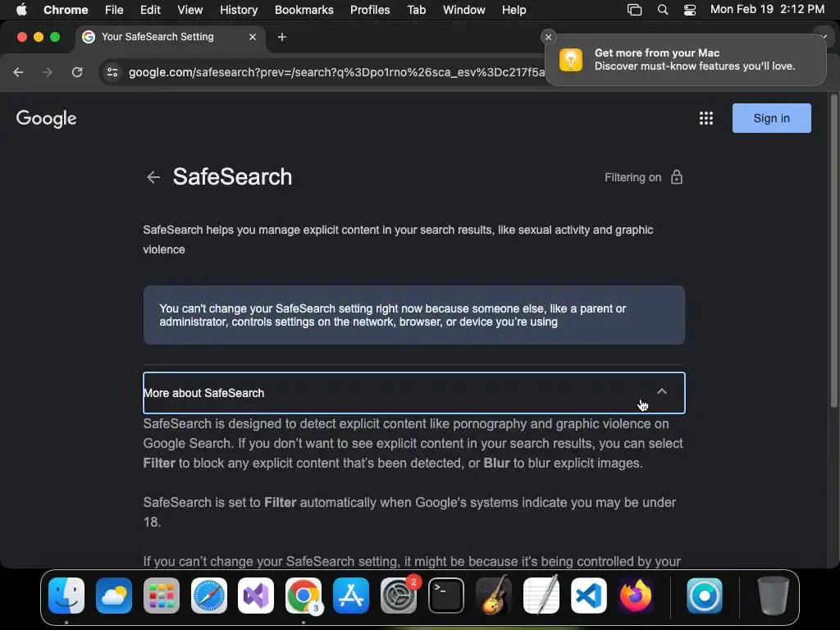Click the back arrow beside SafeSearch title
840x630 pixels.
coord(153,177)
